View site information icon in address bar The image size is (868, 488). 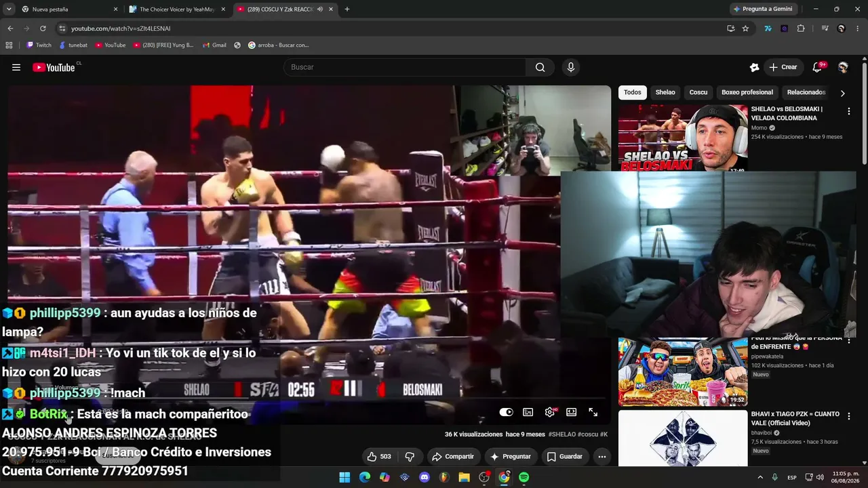click(62, 28)
